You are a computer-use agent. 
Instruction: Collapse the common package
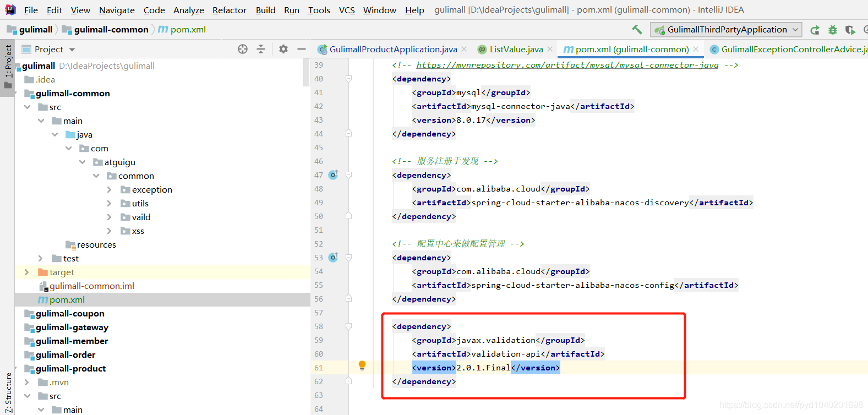[96, 176]
